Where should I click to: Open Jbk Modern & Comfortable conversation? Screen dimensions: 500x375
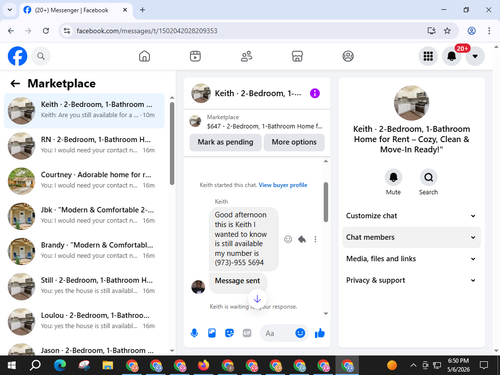84,216
